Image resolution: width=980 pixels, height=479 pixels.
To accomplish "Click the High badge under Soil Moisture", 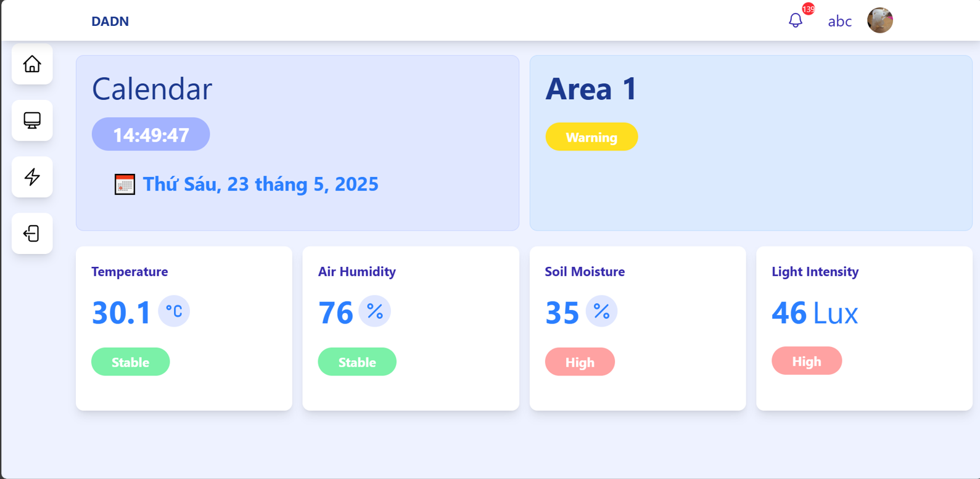I will coord(580,362).
